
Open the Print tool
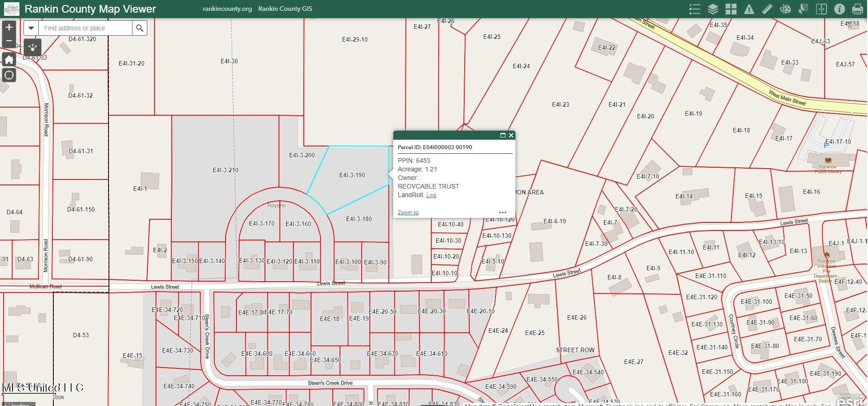click(858, 9)
